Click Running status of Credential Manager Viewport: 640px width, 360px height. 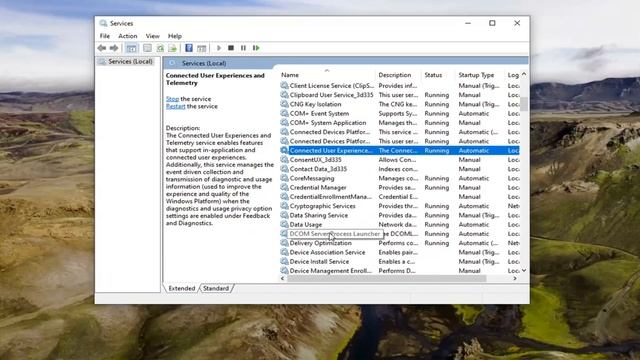click(x=436, y=187)
